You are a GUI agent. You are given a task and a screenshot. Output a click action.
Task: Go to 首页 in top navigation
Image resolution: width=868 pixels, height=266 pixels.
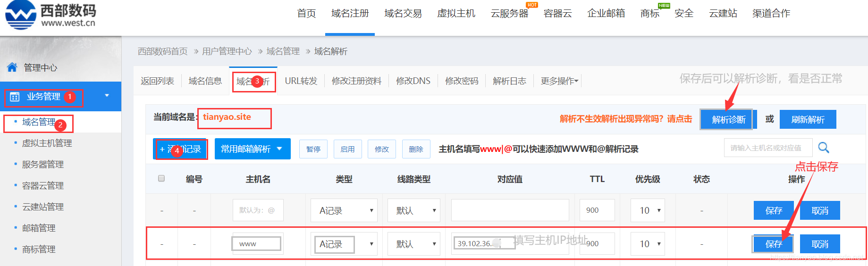(x=306, y=13)
